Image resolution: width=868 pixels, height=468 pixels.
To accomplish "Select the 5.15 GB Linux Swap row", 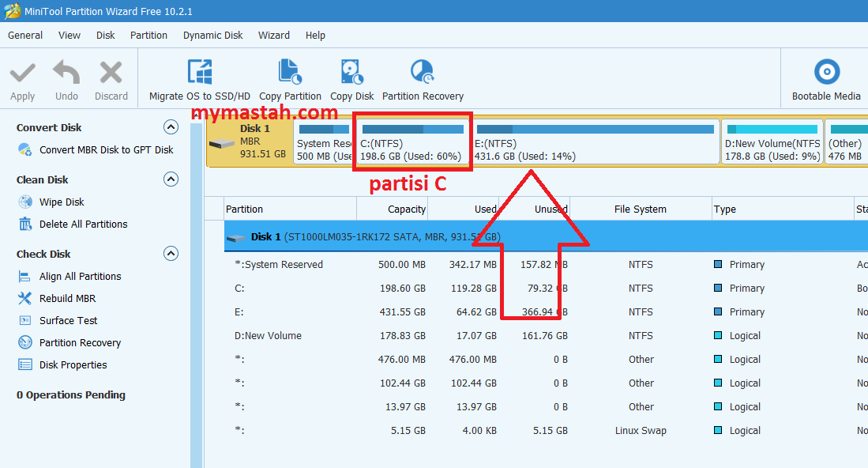I will (546, 430).
